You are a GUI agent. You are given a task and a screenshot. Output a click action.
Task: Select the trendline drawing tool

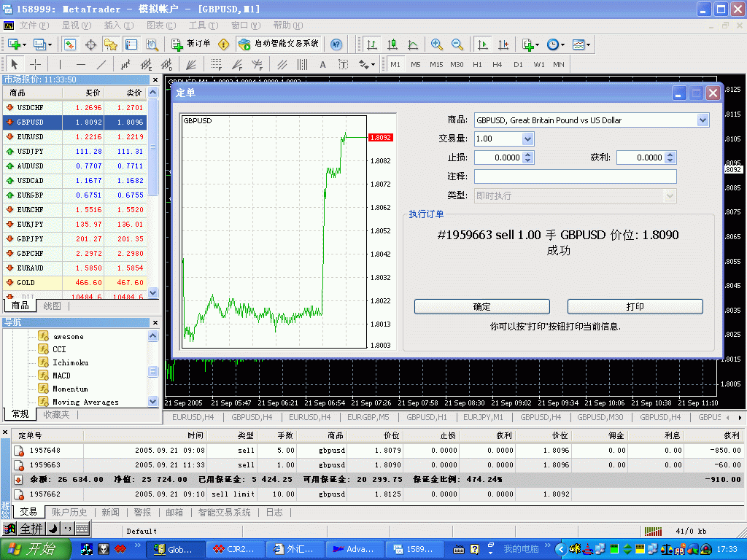pos(101,64)
